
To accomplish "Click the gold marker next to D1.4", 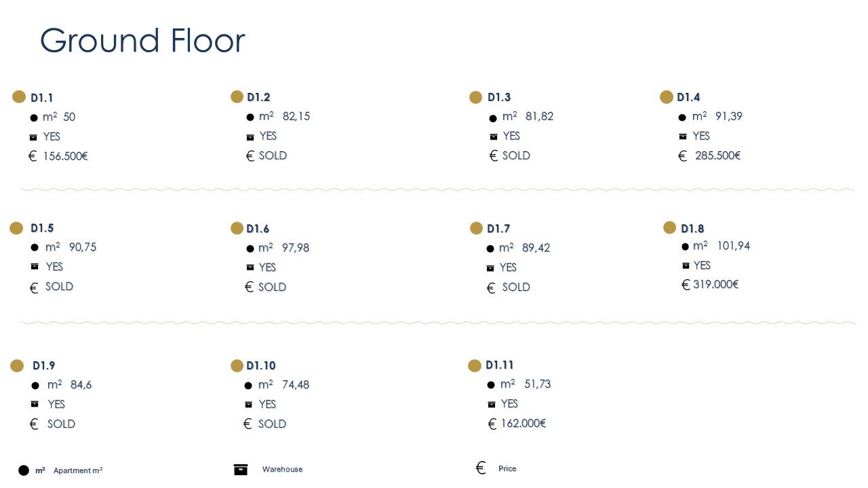I will pyautogui.click(x=667, y=97).
